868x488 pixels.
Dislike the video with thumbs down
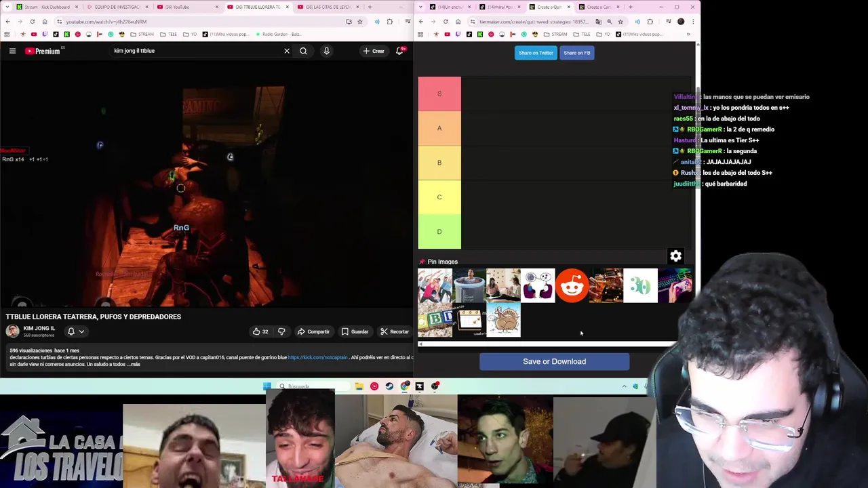point(281,331)
